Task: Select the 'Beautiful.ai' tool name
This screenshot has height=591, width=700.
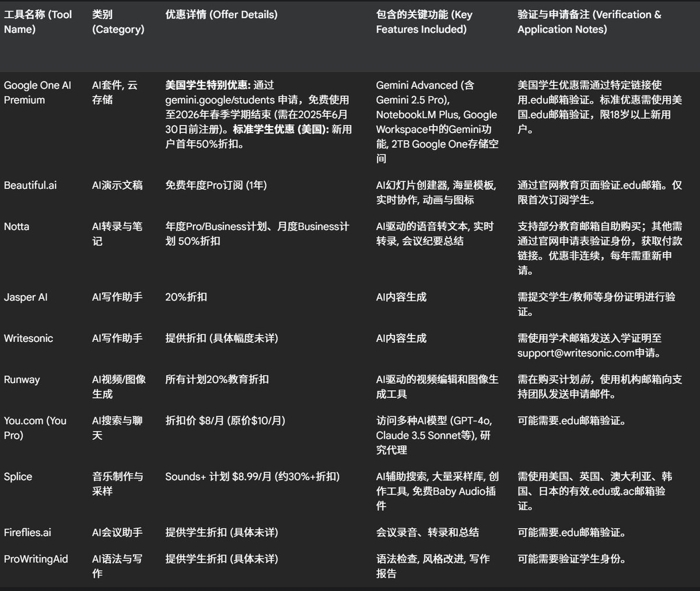Action: click(30, 186)
